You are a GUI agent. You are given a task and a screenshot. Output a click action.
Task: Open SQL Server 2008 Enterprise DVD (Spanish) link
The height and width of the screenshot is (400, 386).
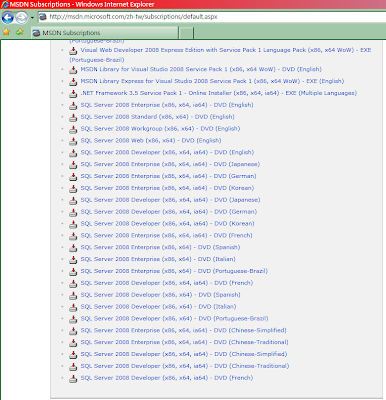[160, 247]
